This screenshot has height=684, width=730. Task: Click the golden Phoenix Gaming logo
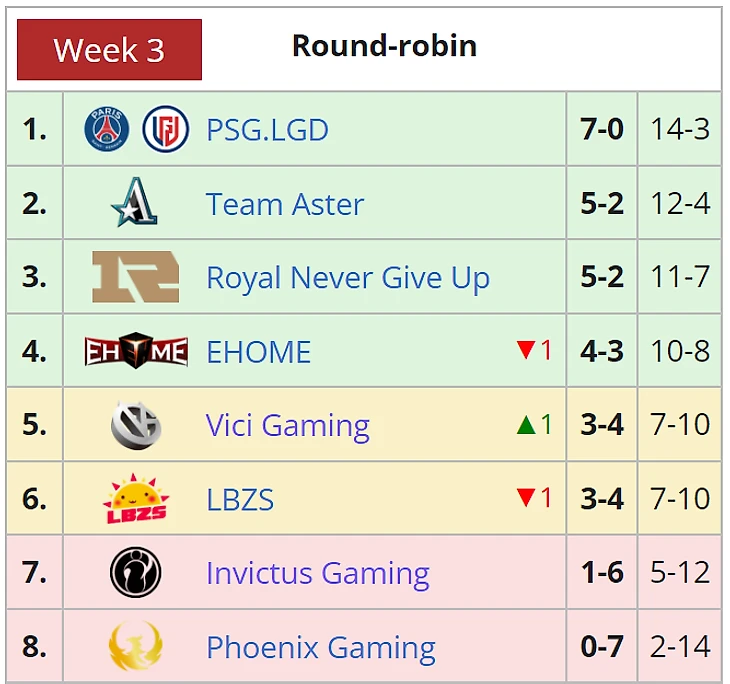tap(135, 646)
